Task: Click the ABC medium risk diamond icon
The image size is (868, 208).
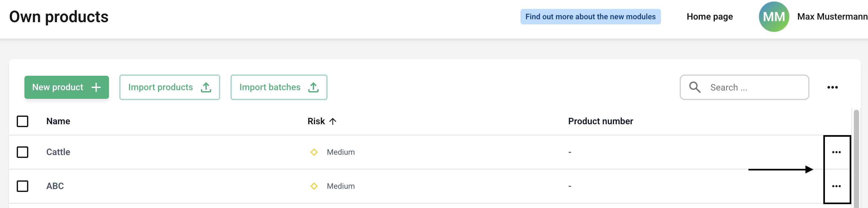Action: [314, 186]
